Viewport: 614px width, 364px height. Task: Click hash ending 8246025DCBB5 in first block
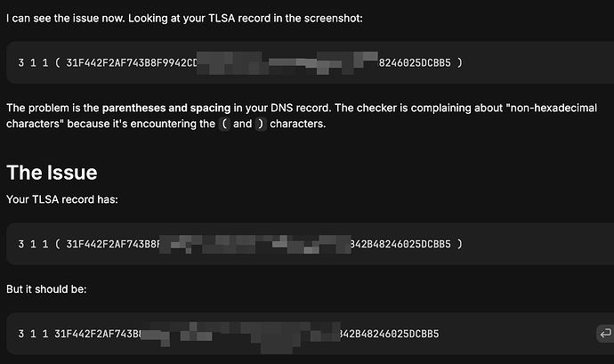pos(415,62)
